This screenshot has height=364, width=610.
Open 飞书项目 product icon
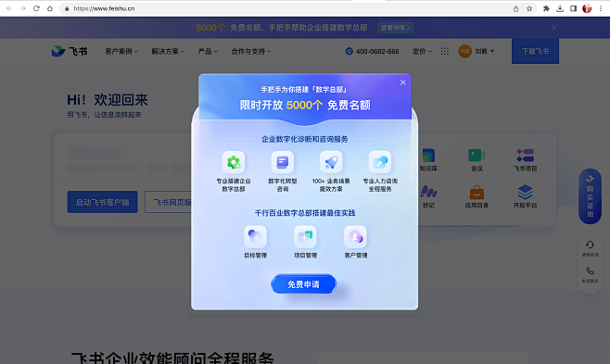(526, 156)
